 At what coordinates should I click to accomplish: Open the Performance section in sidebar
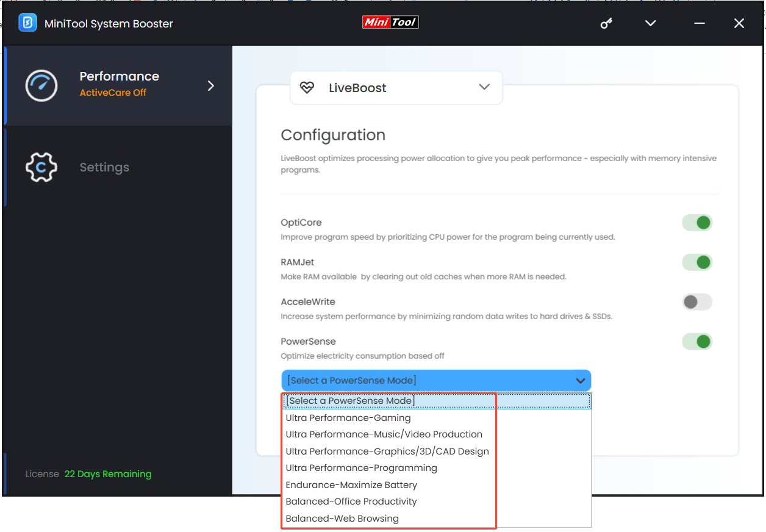[x=118, y=85]
